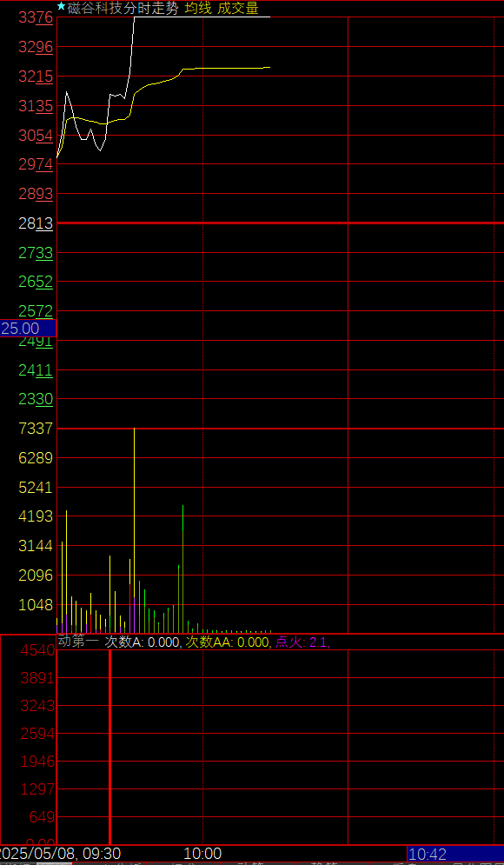This screenshot has height=865, width=504.
Task: Click the green 2652 price axis label
Action: [36, 282]
